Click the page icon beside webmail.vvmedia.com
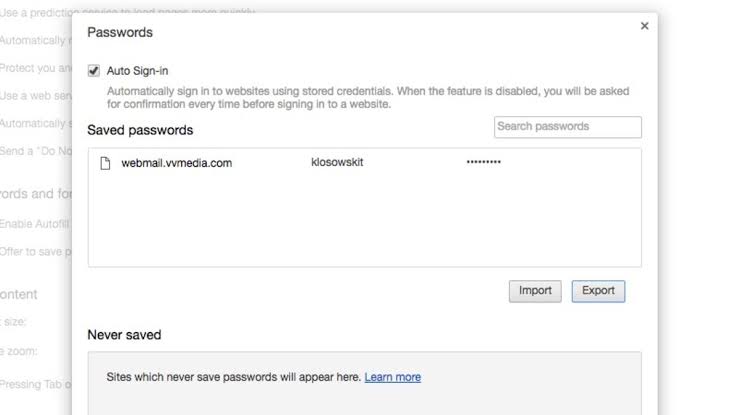The image size is (739, 415). 104,163
